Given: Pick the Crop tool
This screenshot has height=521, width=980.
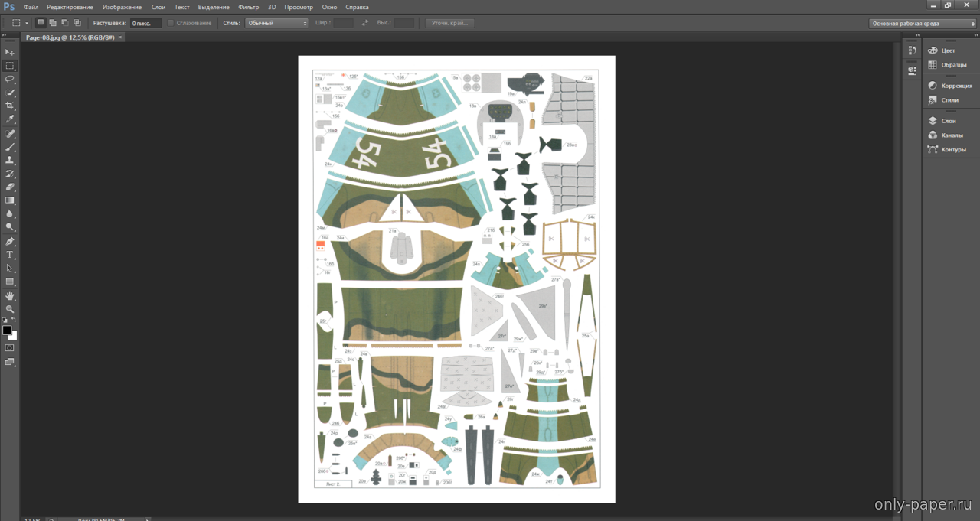Looking at the screenshot, I should coord(10,106).
